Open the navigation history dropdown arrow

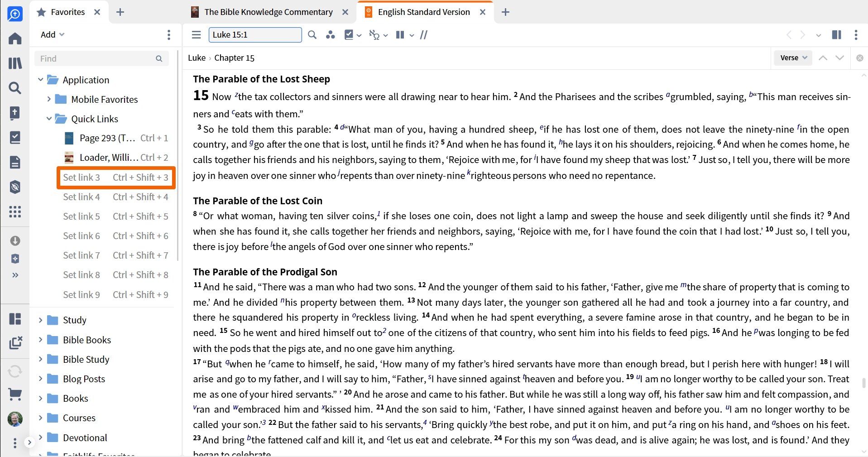[819, 35]
